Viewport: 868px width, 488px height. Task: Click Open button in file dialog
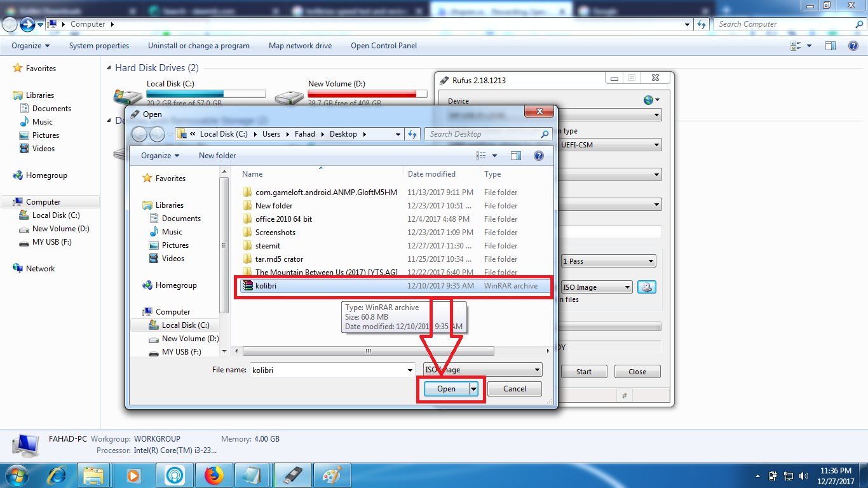447,389
